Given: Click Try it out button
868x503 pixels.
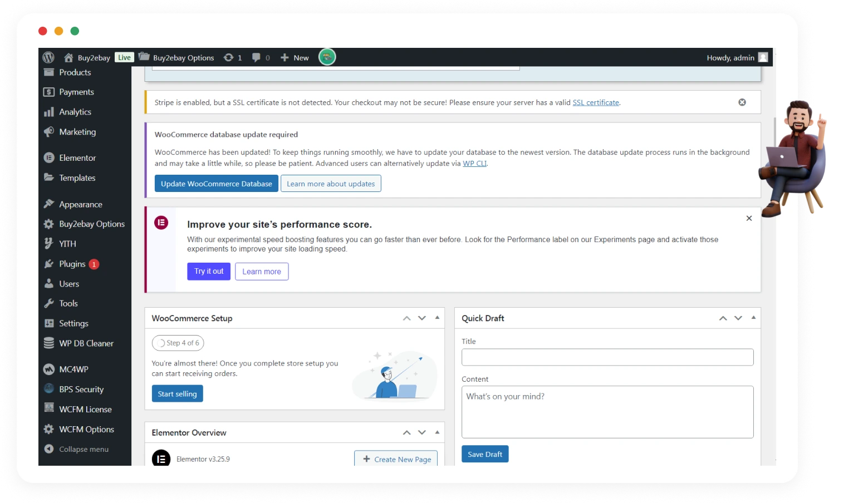Looking at the screenshot, I should tap(209, 272).
